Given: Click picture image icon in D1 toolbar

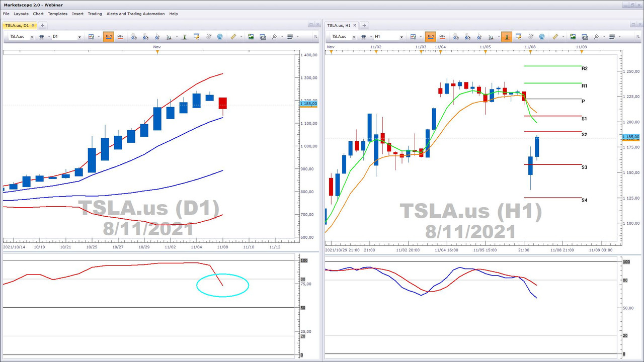Looking at the screenshot, I should coord(250,37).
